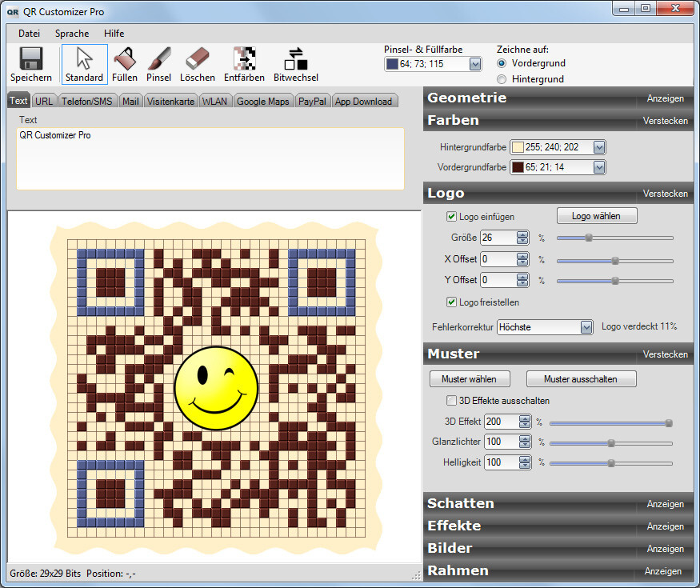Toggle the Logo freistellen checkbox
Image resolution: width=700 pixels, height=588 pixels.
[x=451, y=302]
